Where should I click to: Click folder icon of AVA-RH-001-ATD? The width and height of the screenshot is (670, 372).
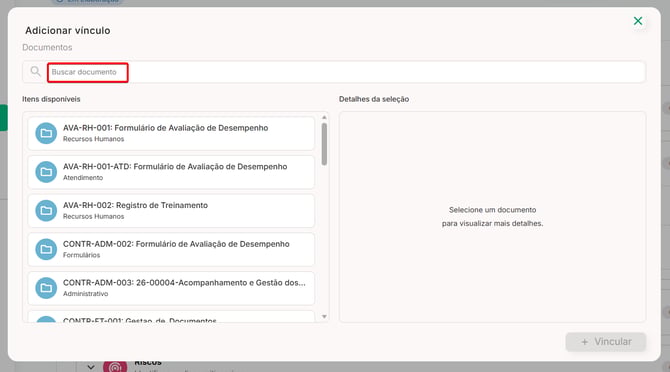pos(46,172)
